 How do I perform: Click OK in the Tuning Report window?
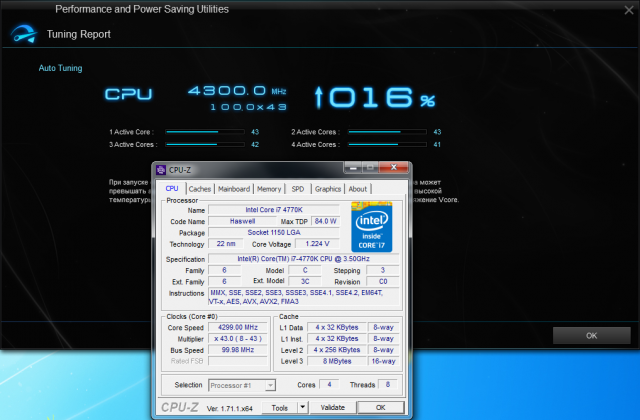[x=591, y=336]
